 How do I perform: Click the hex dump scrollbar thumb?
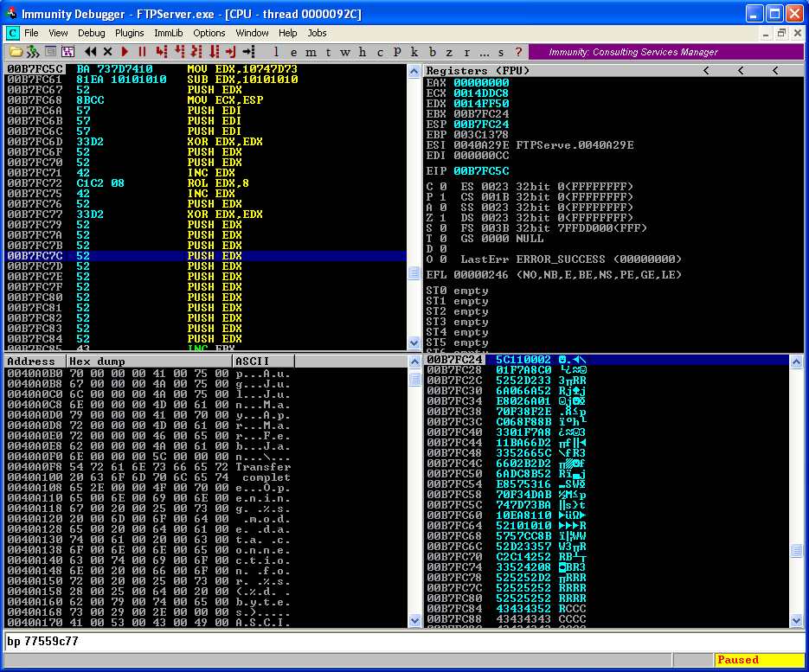click(414, 379)
